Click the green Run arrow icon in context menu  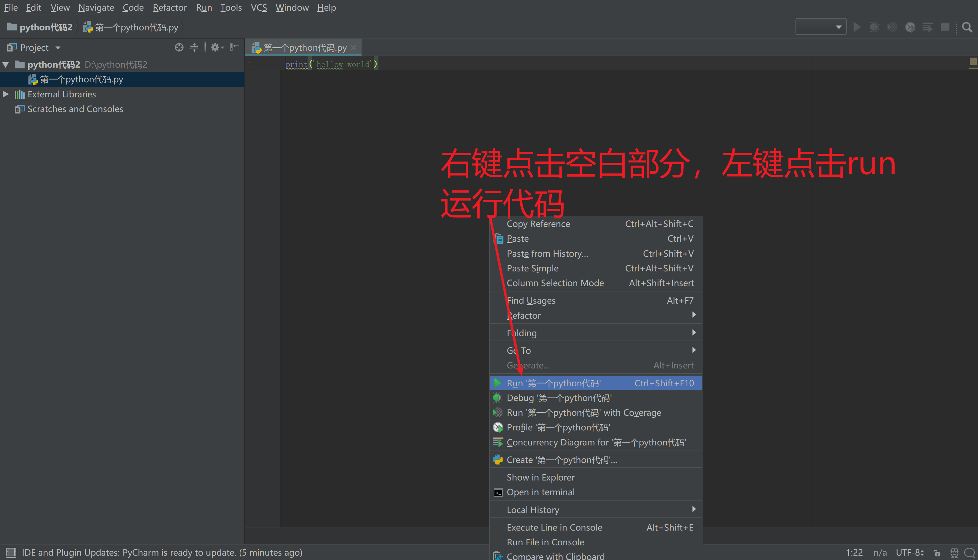point(498,383)
